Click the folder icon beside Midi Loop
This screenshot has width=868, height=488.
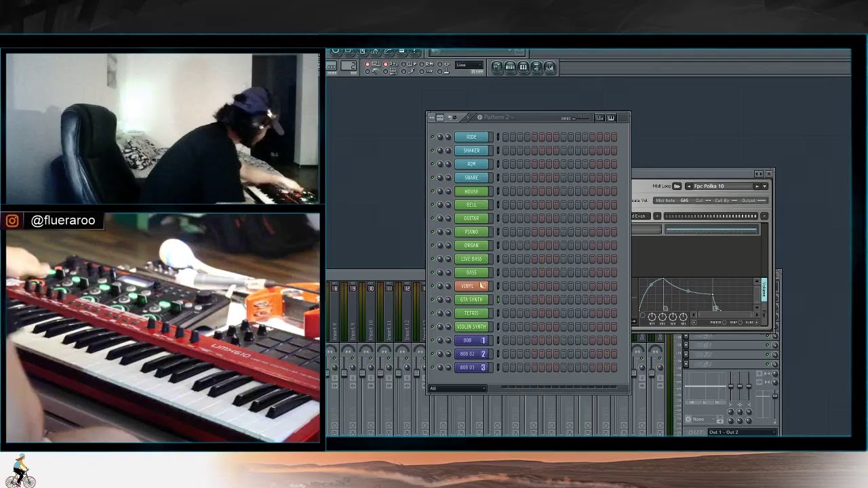(x=677, y=186)
